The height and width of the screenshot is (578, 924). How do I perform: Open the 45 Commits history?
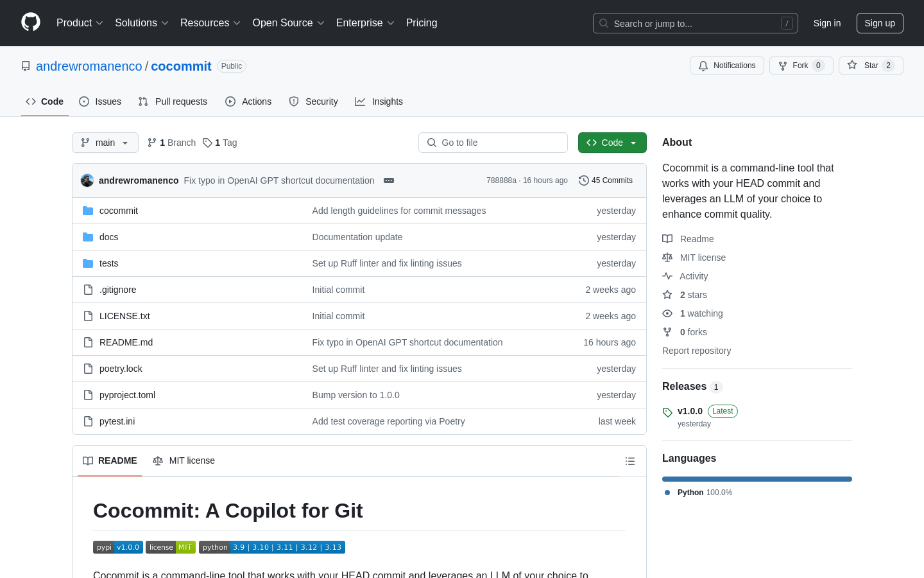click(x=606, y=180)
